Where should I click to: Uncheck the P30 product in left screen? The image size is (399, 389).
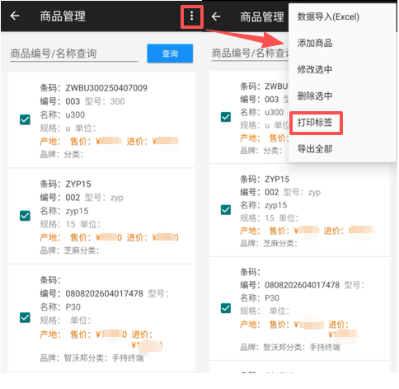point(25,317)
